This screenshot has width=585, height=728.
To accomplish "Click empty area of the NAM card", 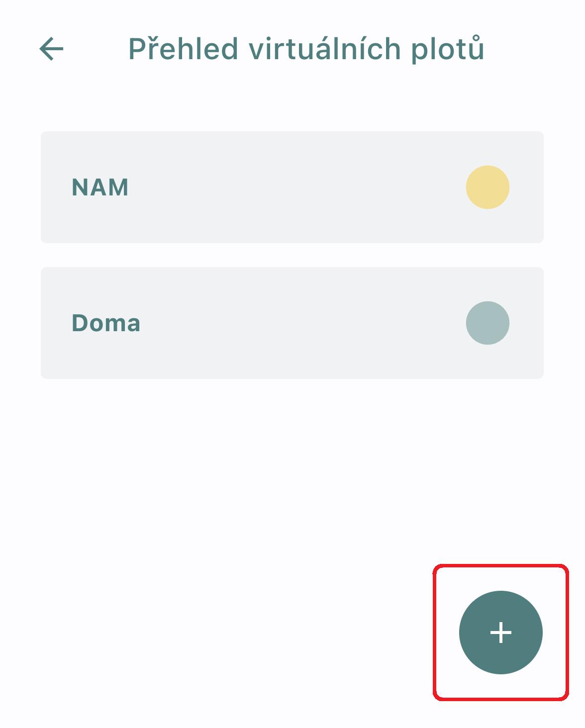I will (293, 187).
